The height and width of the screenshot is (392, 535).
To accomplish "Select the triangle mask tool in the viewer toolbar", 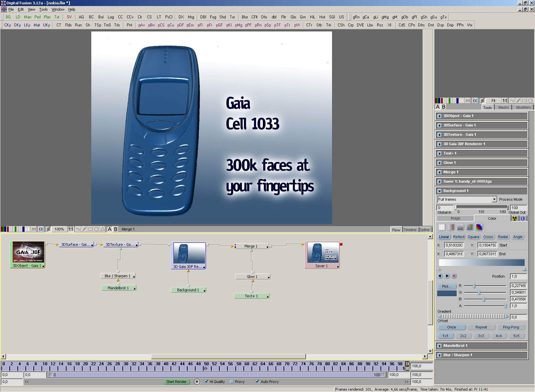I will (103, 229).
